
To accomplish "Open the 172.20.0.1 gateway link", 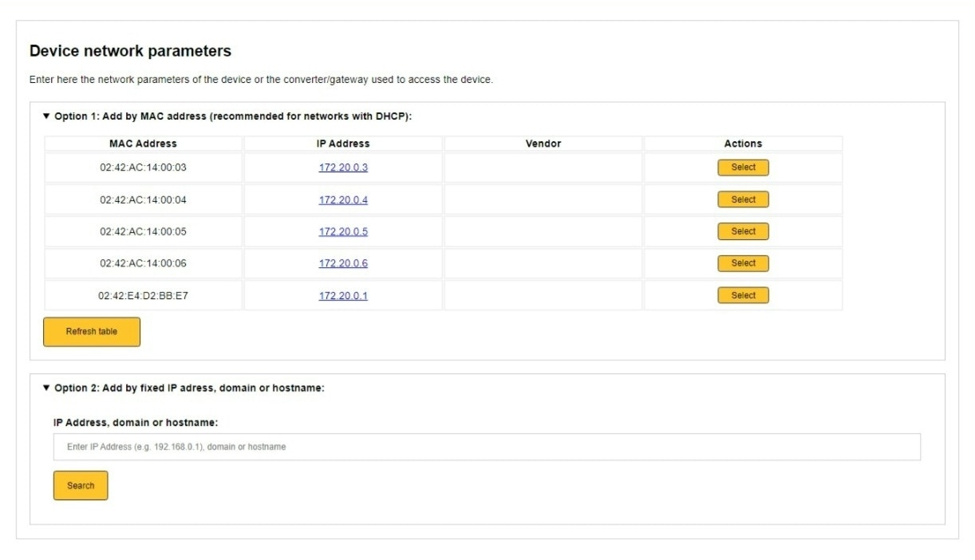I will [x=343, y=296].
